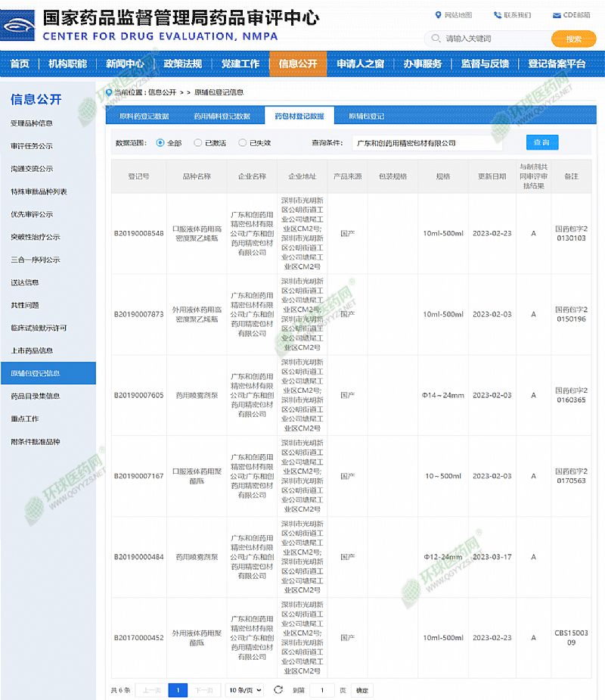
Task: Click the CDE mailbox envelope icon
Action: pyautogui.click(x=557, y=15)
